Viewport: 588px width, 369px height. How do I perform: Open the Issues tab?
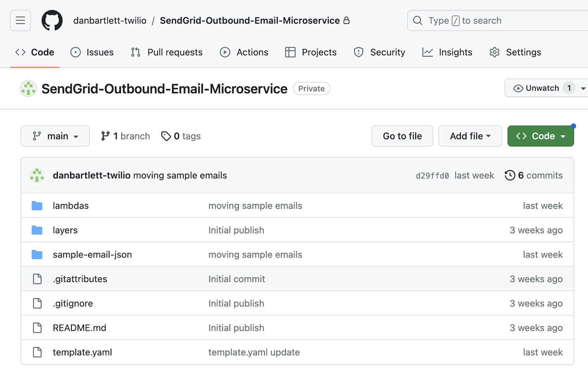point(92,52)
